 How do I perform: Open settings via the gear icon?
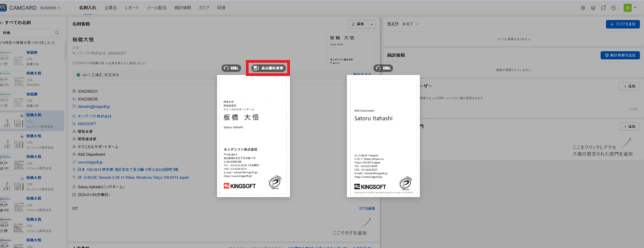[583, 8]
